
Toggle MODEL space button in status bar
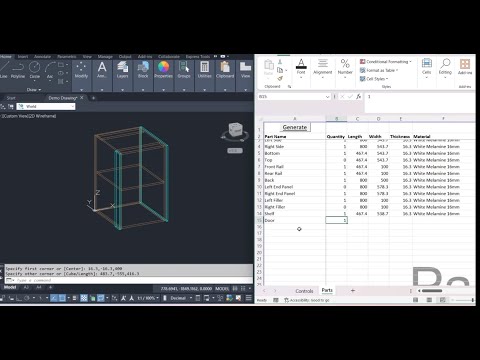tap(222, 288)
